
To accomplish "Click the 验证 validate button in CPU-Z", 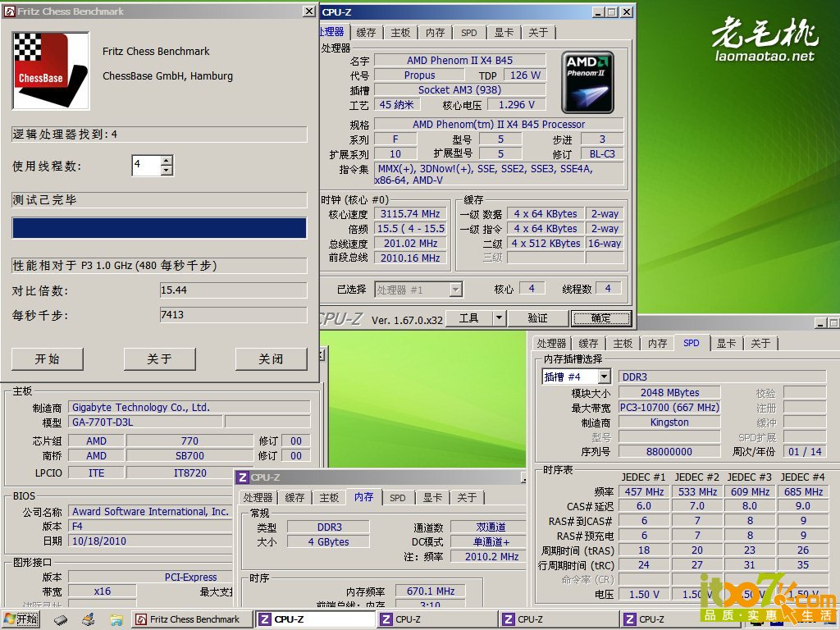I will (538, 319).
